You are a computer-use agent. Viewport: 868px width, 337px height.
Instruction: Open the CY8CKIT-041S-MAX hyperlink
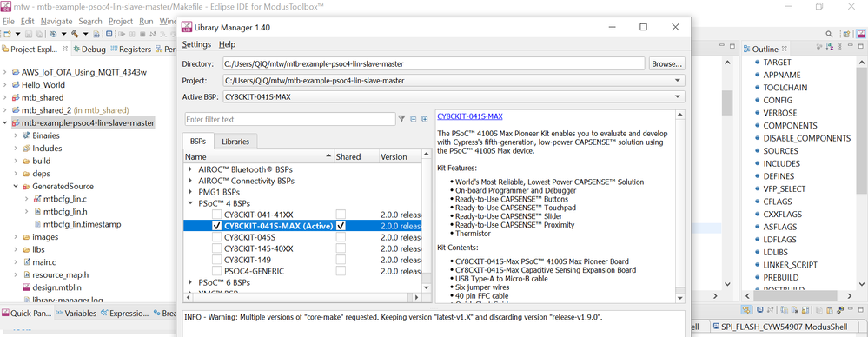[470, 116]
